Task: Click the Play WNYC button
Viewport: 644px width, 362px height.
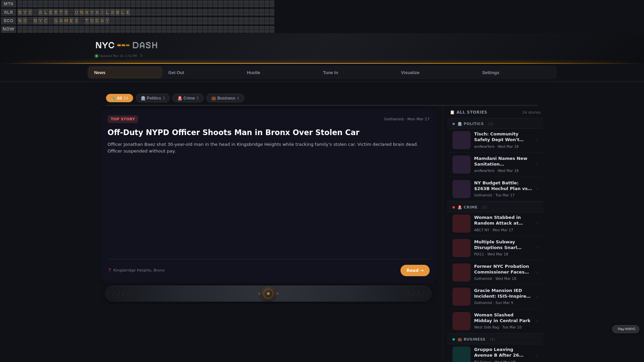Action: pos(626,329)
